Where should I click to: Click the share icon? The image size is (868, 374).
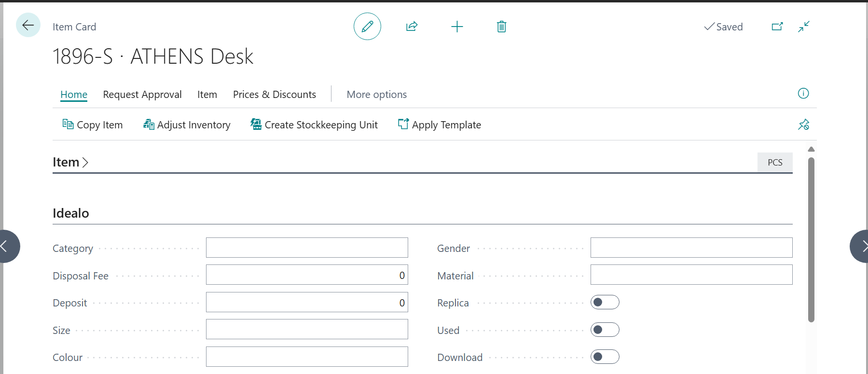coord(412,27)
